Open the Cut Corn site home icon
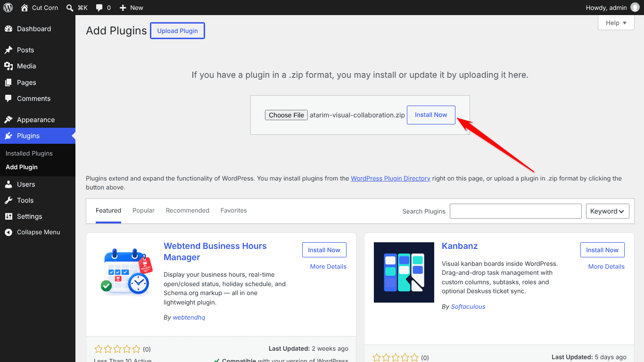Screen dimensions: 644x362 25,8
